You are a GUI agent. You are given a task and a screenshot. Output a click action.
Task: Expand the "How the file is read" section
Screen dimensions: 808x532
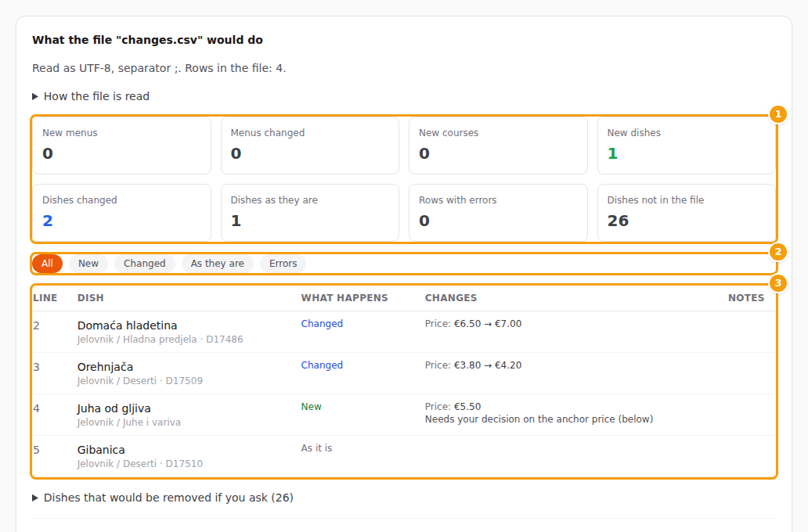point(91,96)
